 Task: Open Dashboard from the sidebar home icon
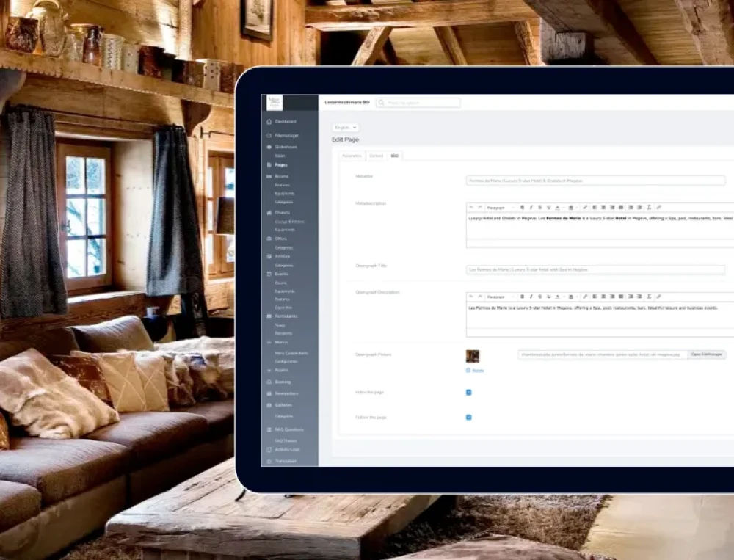pyautogui.click(x=269, y=121)
